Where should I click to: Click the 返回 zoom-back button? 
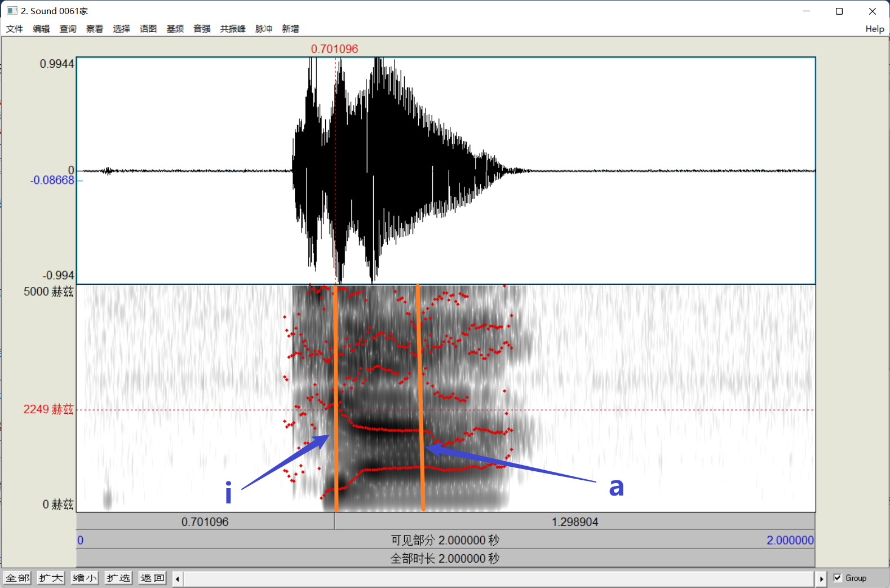point(153,578)
